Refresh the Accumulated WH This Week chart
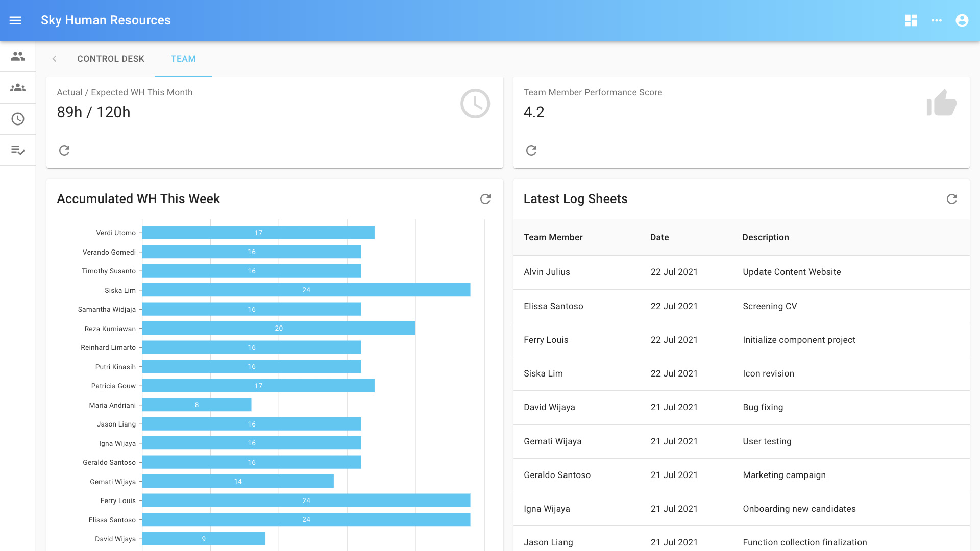This screenshot has height=551, width=980. click(485, 199)
